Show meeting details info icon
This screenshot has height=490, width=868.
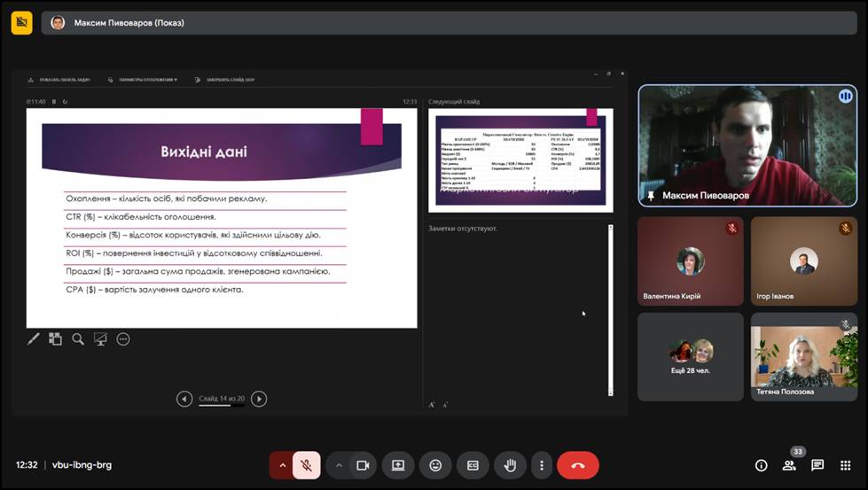pos(761,465)
